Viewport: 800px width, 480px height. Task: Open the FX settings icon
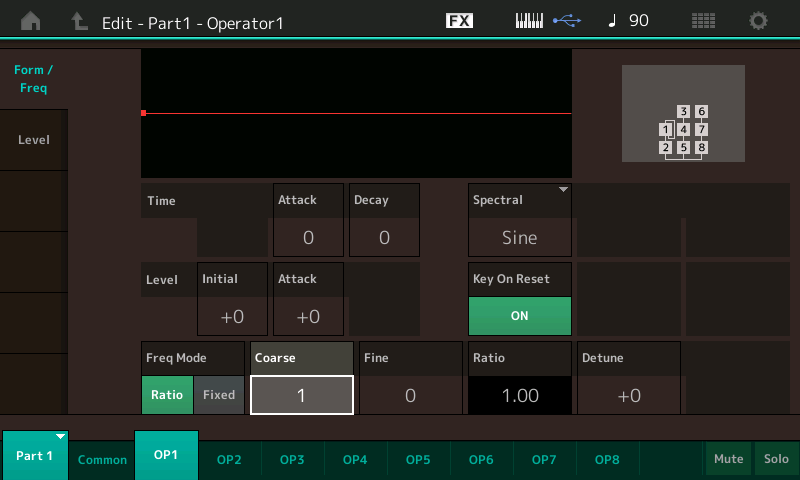pyautogui.click(x=459, y=21)
